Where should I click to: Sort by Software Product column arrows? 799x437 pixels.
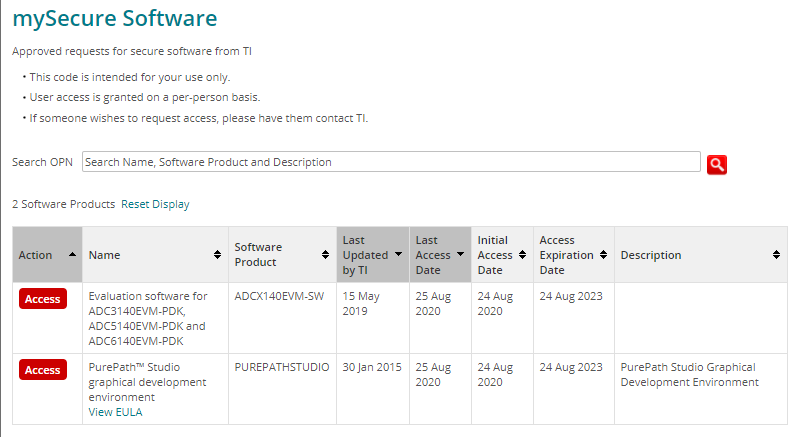(325, 255)
